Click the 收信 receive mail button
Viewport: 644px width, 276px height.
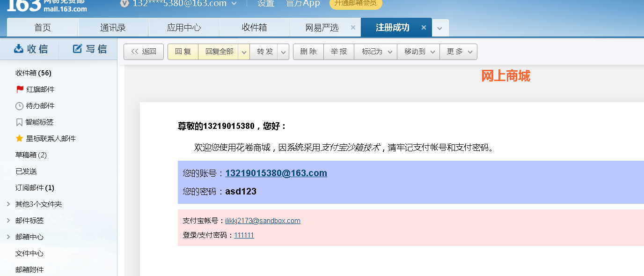30,49
